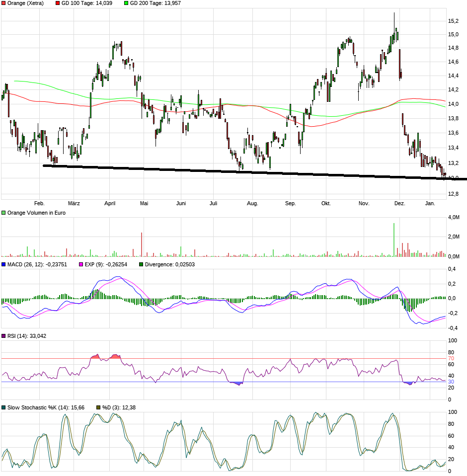Click the März month label
467x476 pixels.
pos(74,203)
